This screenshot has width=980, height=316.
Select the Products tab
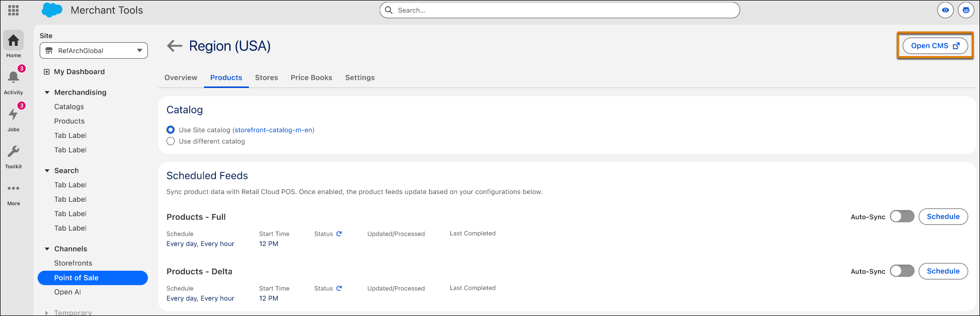pos(226,78)
